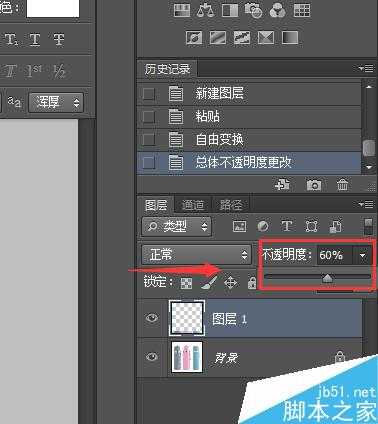
Task: Add a Posterize adjustment layer
Action: point(218,37)
